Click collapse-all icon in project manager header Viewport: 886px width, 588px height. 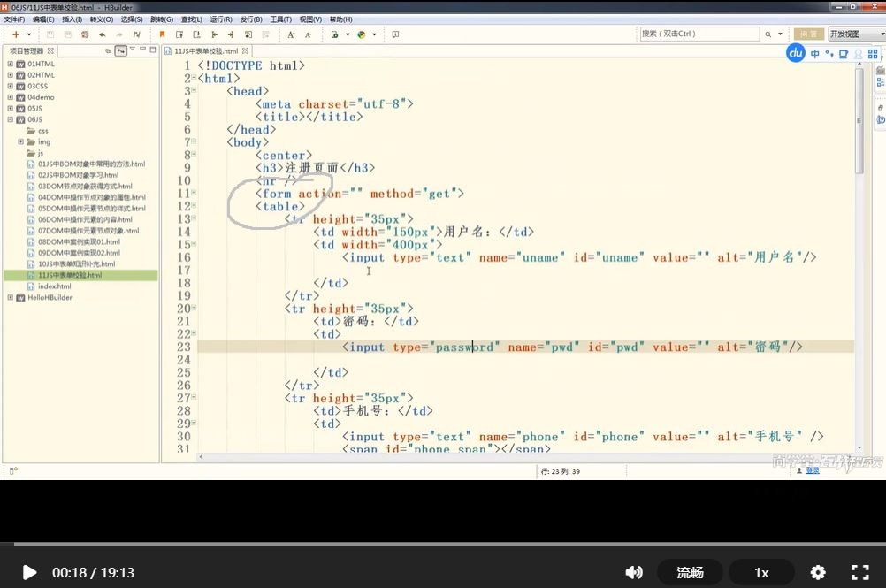coord(108,50)
